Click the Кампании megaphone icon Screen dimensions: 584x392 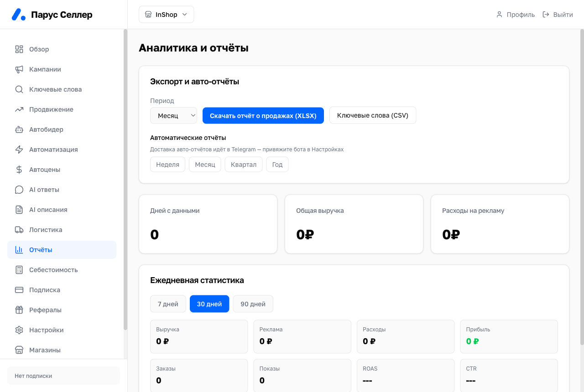click(x=19, y=69)
